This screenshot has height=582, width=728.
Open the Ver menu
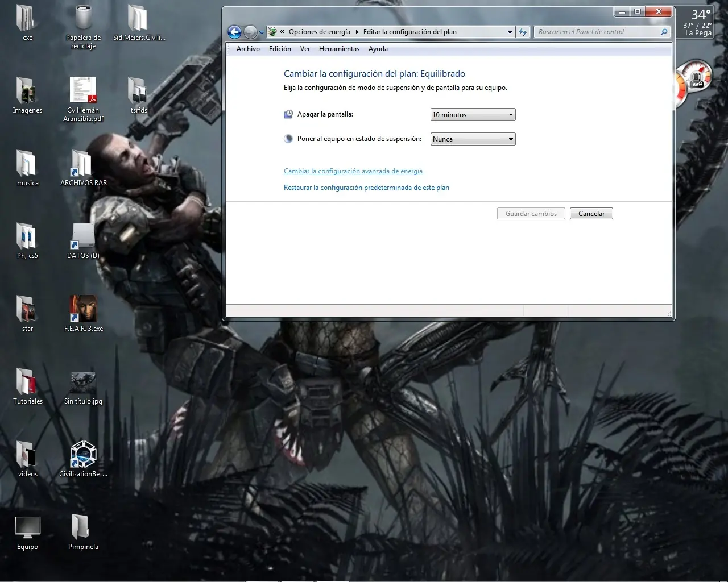(x=305, y=49)
